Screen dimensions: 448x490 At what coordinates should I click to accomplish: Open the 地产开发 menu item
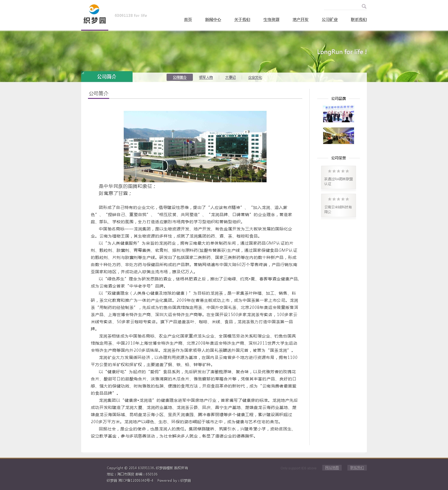(x=300, y=19)
